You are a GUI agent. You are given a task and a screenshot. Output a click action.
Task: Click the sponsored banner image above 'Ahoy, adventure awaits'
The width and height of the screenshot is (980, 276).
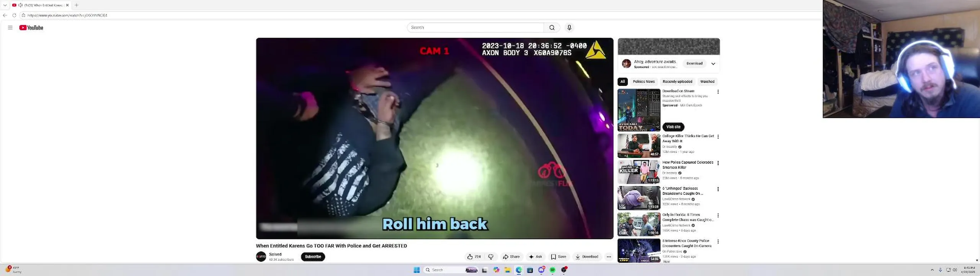click(668, 46)
